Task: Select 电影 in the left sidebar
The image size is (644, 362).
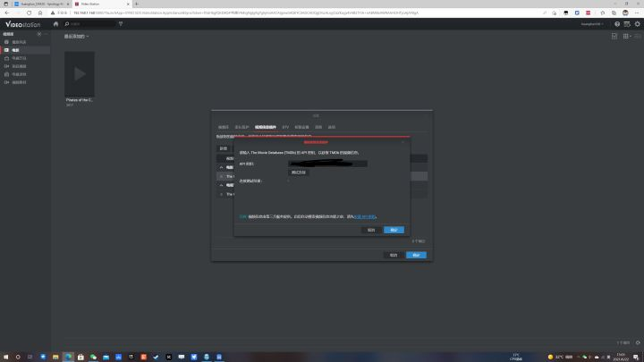Action: pyautogui.click(x=15, y=50)
